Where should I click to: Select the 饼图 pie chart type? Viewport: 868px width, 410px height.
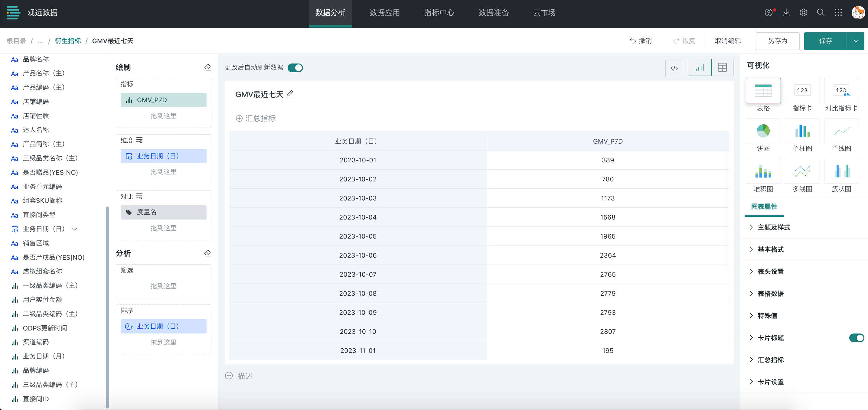[x=763, y=131]
